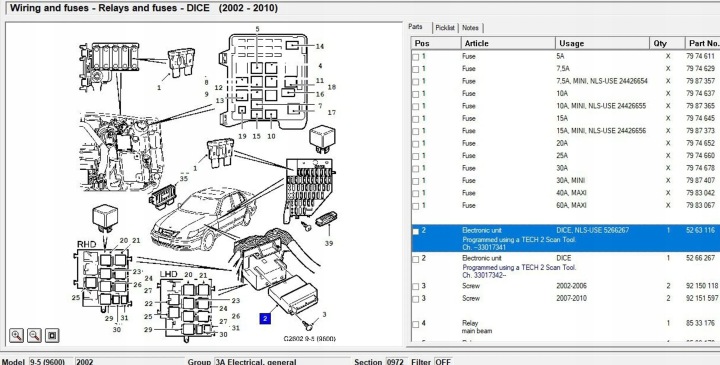Check the 5A Fuse row checkbox
The width and height of the screenshot is (720, 365).
coord(416,57)
